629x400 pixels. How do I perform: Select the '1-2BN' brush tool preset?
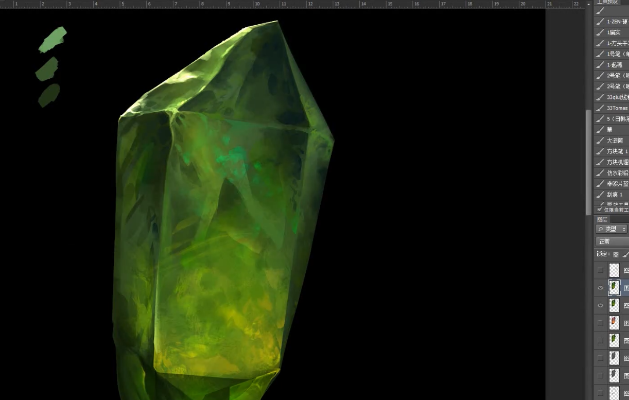click(x=612, y=22)
